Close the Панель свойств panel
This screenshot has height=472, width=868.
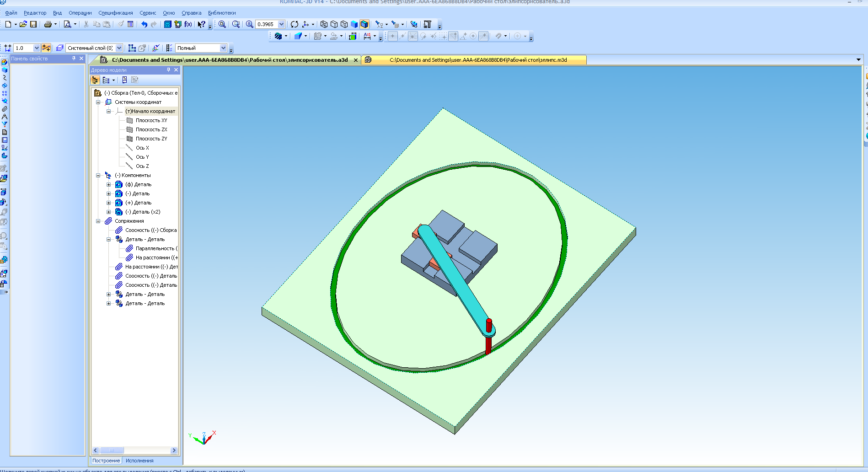coord(81,59)
